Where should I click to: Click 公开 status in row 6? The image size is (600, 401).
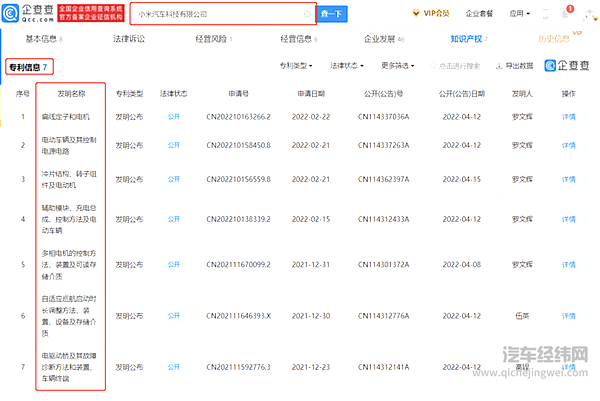(173, 316)
